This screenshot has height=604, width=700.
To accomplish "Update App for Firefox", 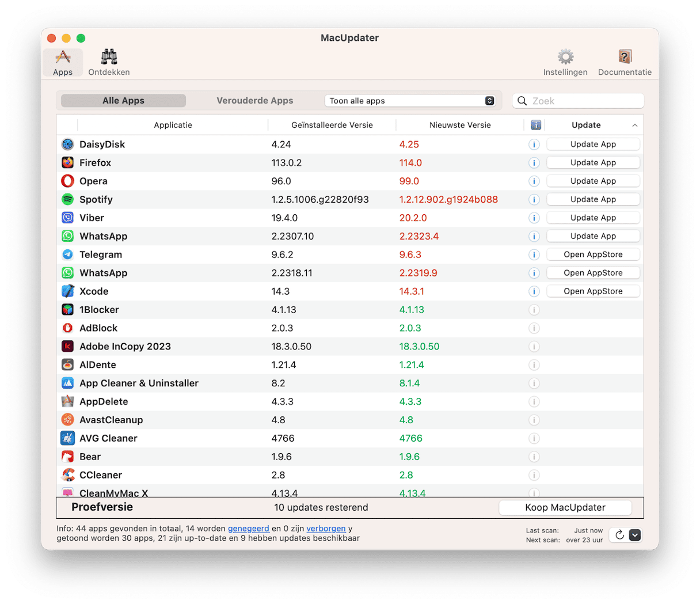I will pyautogui.click(x=593, y=163).
